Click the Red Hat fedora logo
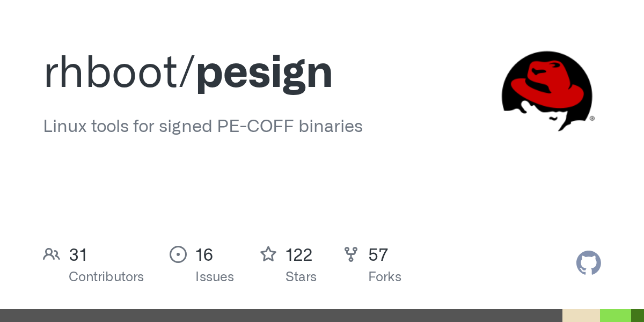The height and width of the screenshot is (322, 644). [x=547, y=91]
